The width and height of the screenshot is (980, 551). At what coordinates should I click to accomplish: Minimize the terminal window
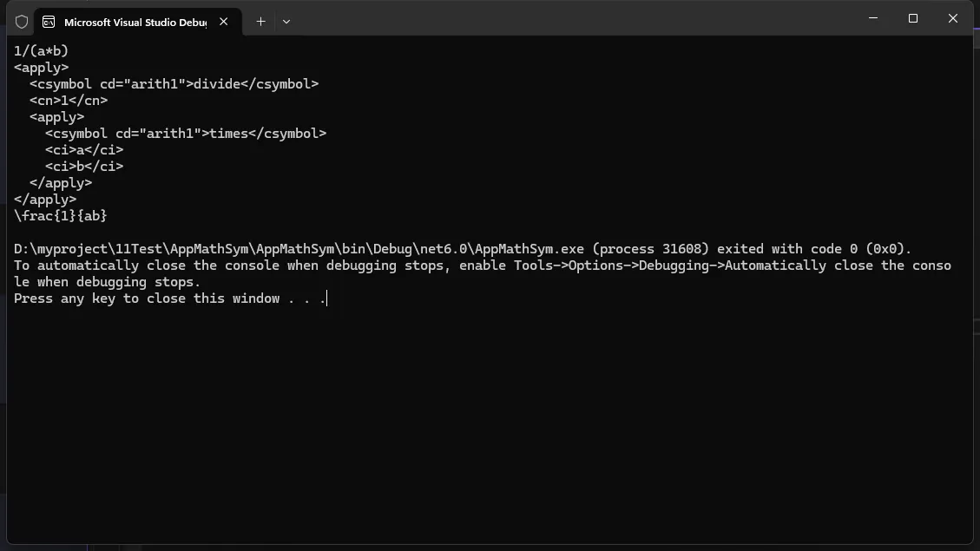873,18
